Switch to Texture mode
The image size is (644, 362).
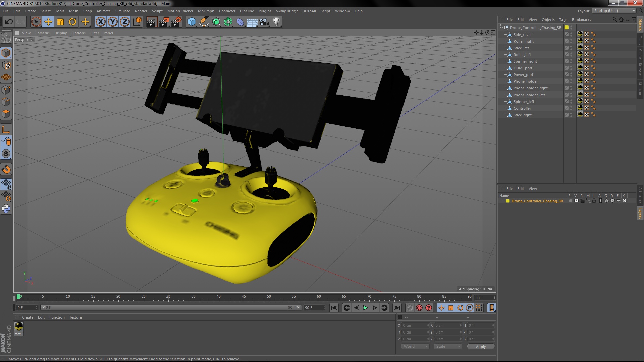pyautogui.click(x=6, y=65)
